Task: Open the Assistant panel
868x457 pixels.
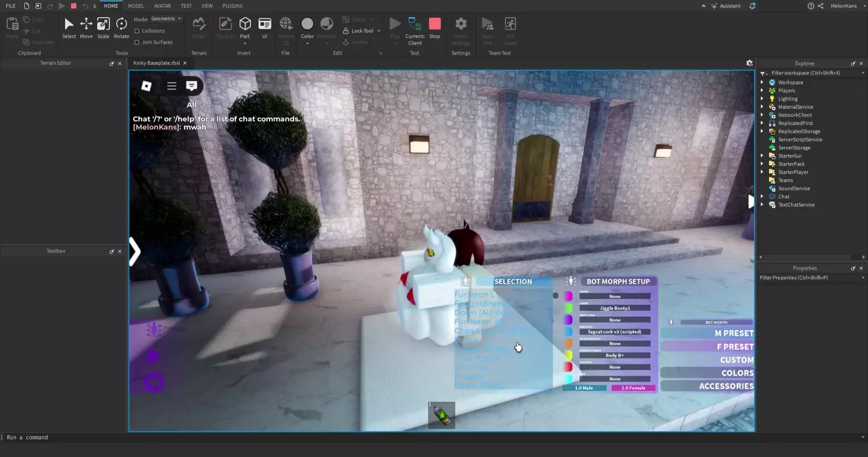Action: pyautogui.click(x=726, y=6)
